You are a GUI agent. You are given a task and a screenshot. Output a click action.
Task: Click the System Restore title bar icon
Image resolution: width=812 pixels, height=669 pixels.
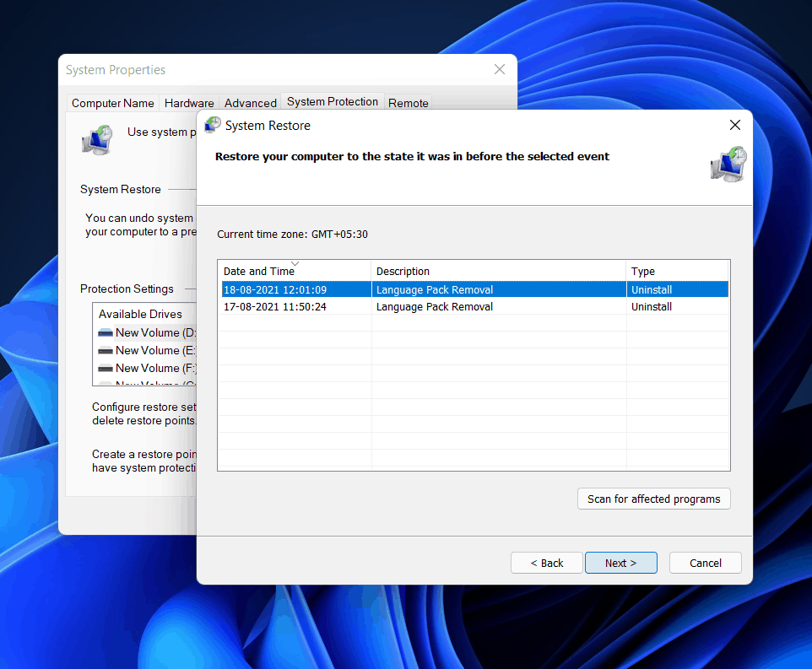[213, 125]
